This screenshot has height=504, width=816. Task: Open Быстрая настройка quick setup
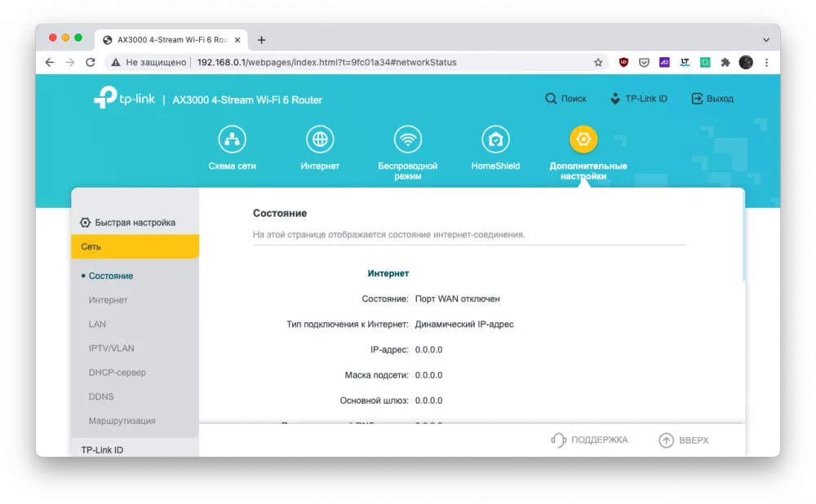coord(127,223)
